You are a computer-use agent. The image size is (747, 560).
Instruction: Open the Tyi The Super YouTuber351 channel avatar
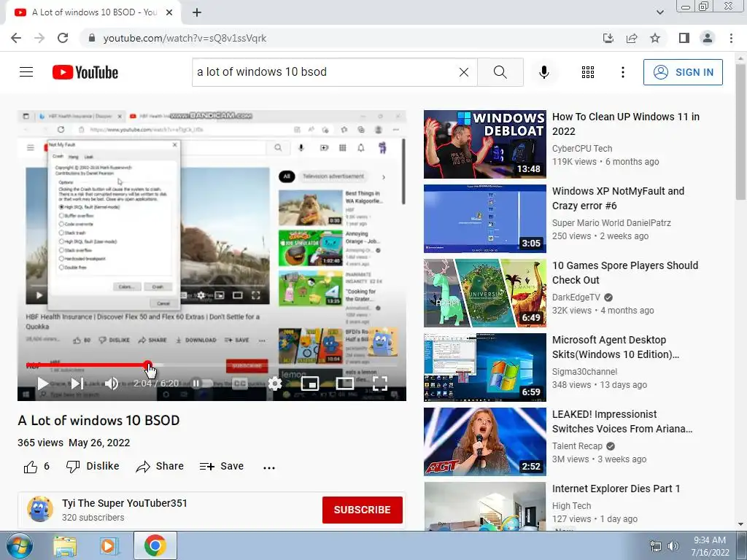point(40,510)
